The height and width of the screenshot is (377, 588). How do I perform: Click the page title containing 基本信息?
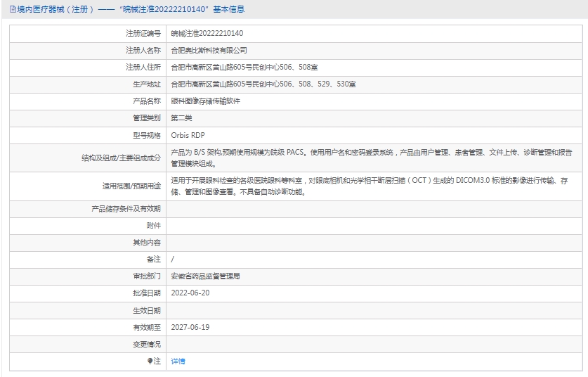[126, 10]
